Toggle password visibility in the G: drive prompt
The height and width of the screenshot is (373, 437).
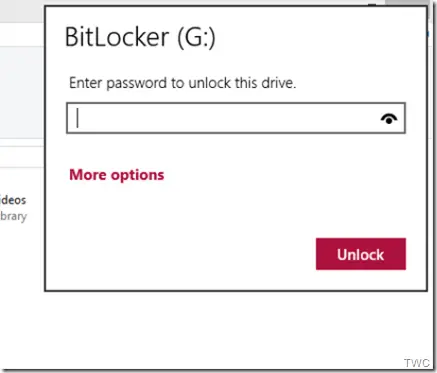click(x=389, y=118)
